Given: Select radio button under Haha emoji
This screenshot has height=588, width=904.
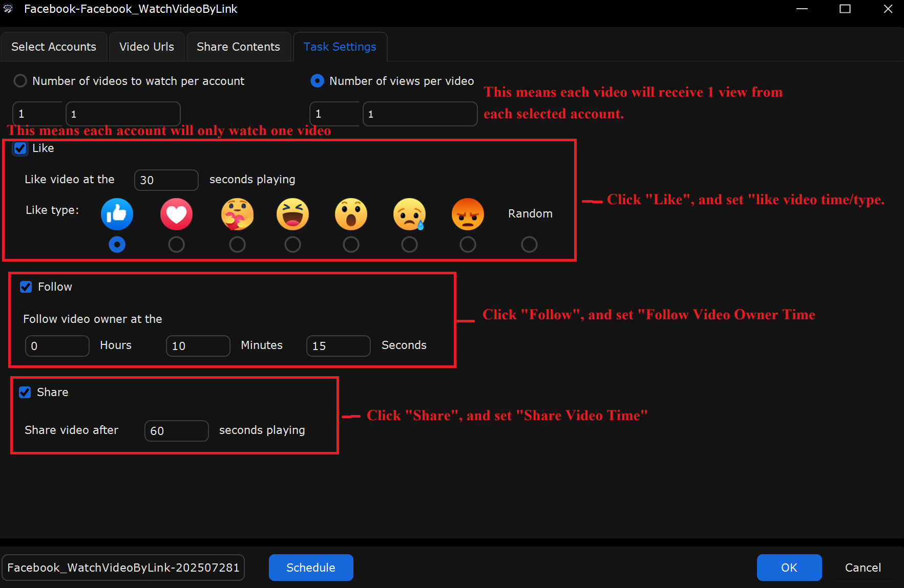Looking at the screenshot, I should point(292,245).
